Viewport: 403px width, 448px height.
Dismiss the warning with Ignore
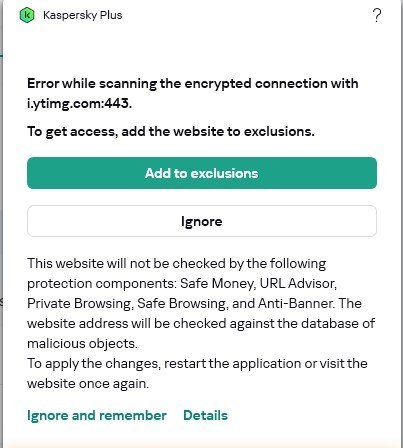(202, 221)
